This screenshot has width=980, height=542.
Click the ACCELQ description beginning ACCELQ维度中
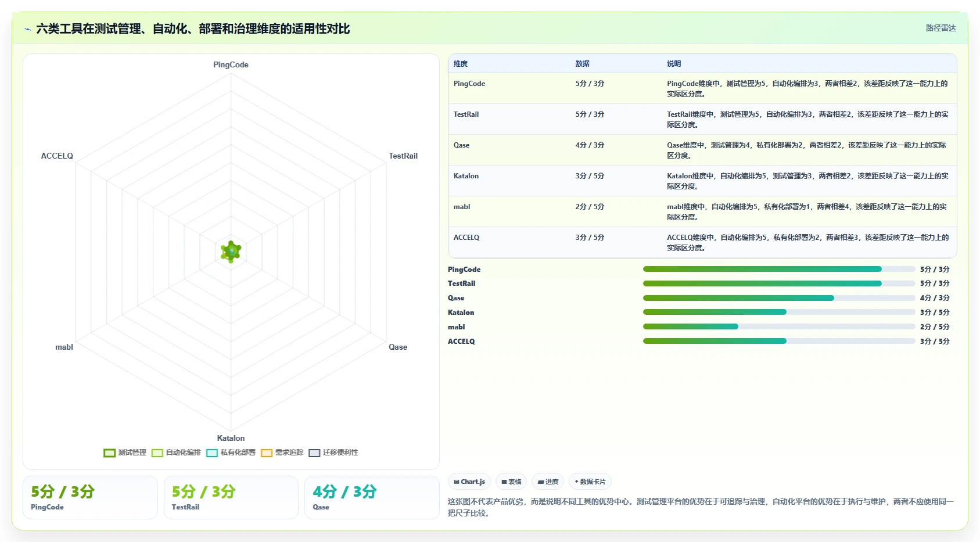[x=807, y=243]
